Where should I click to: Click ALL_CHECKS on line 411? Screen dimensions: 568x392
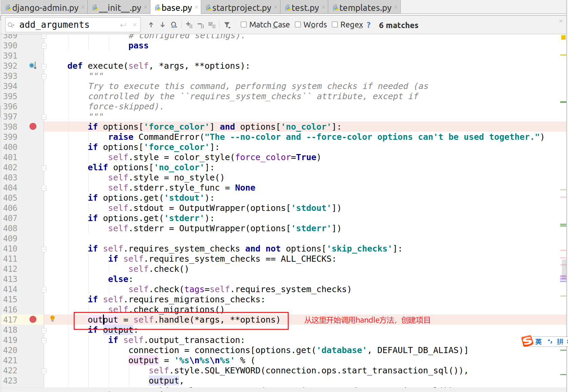[x=306, y=259]
